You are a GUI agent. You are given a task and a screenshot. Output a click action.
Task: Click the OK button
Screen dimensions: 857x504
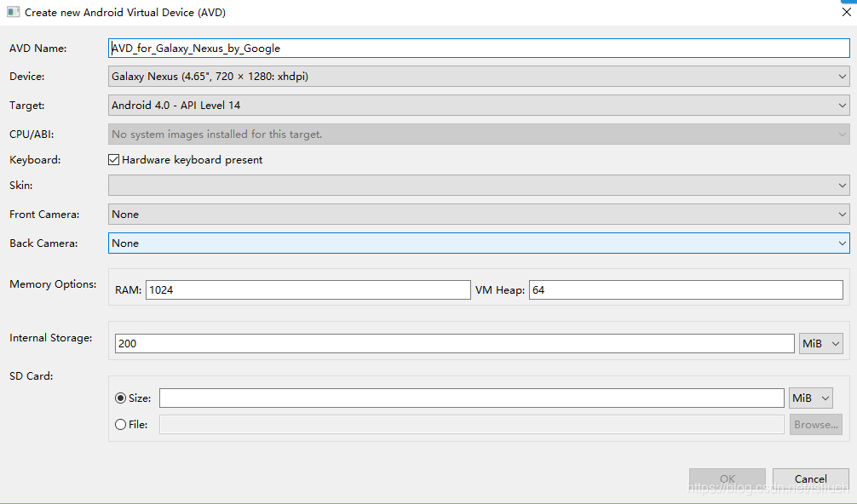(x=727, y=478)
